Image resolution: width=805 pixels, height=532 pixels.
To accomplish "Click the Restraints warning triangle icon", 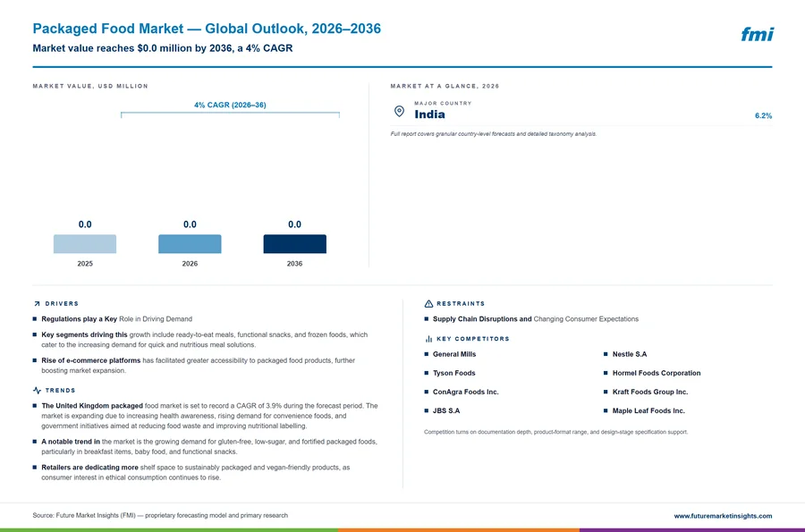I will (428, 304).
